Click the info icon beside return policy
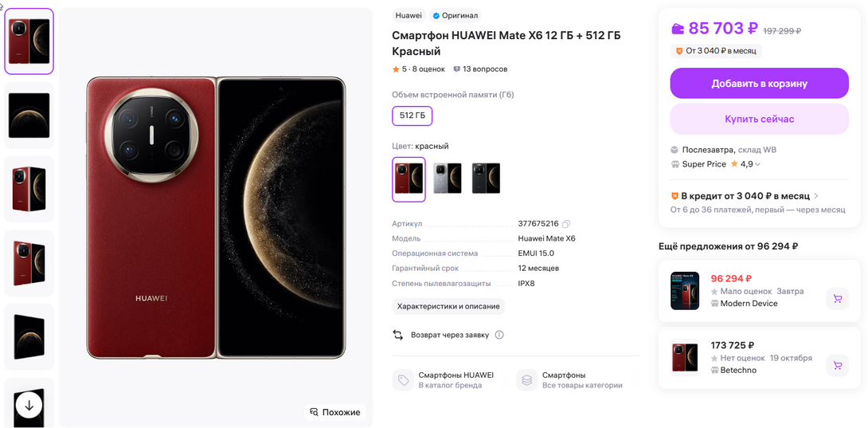 pyautogui.click(x=499, y=335)
